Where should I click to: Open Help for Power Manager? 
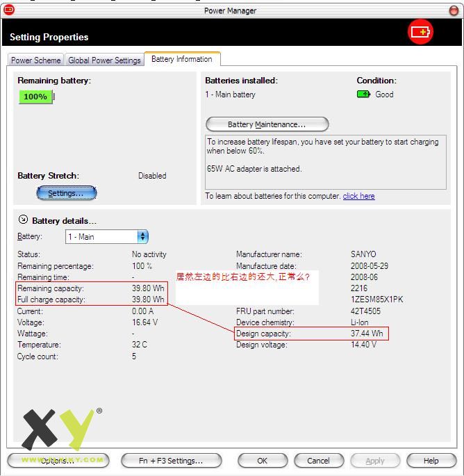(431, 461)
